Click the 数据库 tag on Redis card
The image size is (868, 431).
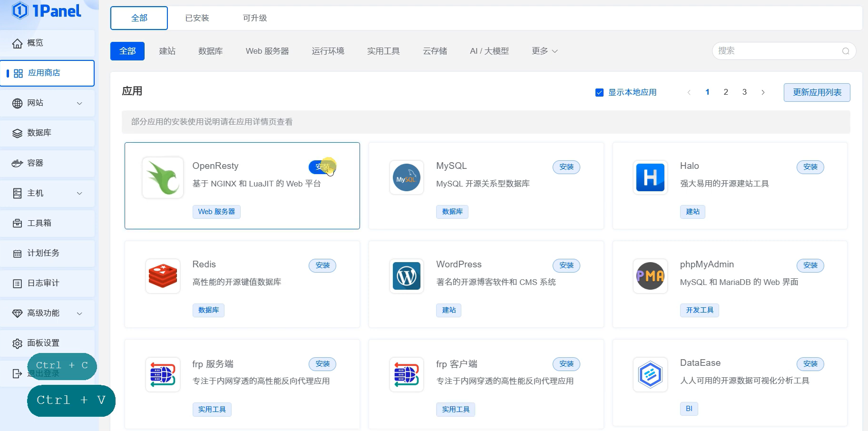[208, 310]
